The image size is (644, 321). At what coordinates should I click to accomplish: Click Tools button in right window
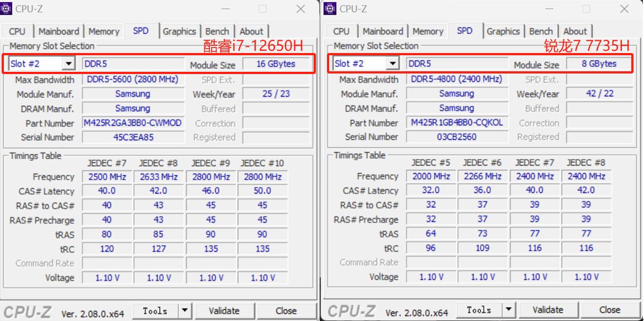point(479,310)
